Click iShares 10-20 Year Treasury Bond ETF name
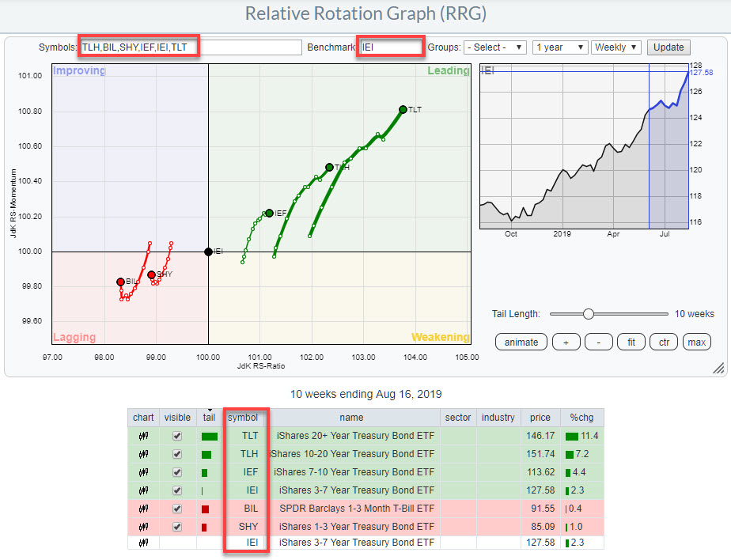The width and height of the screenshot is (731, 560). coord(353,454)
